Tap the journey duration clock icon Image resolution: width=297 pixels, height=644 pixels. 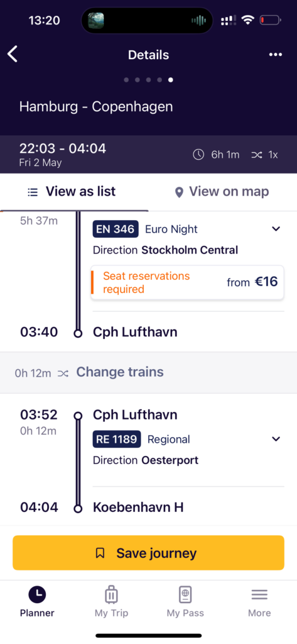pyautogui.click(x=198, y=155)
